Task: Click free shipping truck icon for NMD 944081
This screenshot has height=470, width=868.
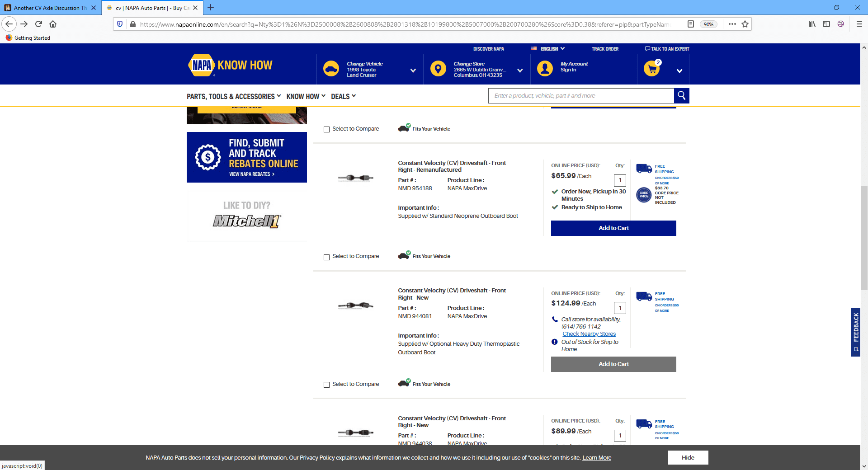Action: click(644, 296)
